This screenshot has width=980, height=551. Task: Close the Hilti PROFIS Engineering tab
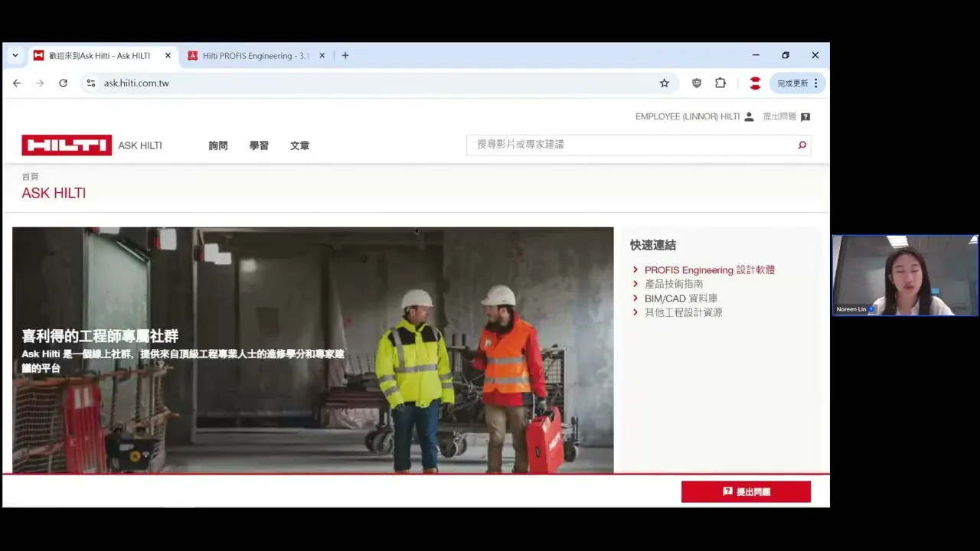pos(322,56)
